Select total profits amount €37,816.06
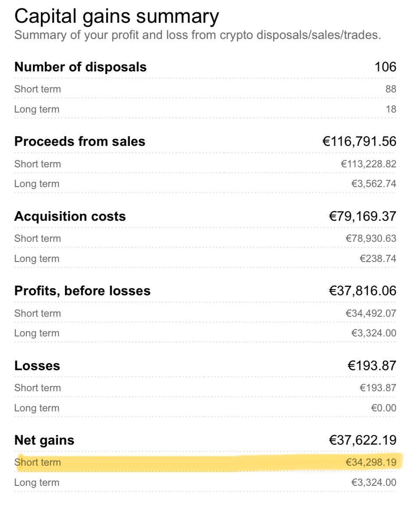 pos(363,291)
